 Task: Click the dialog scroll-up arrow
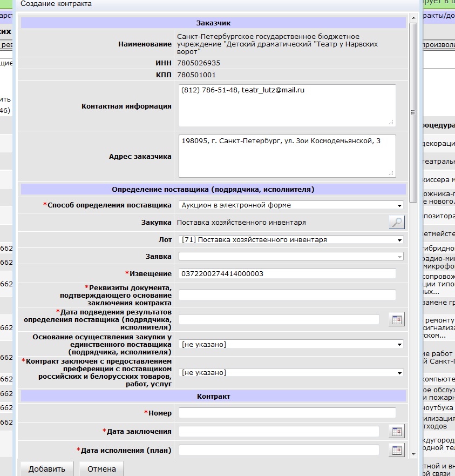[x=413, y=18]
